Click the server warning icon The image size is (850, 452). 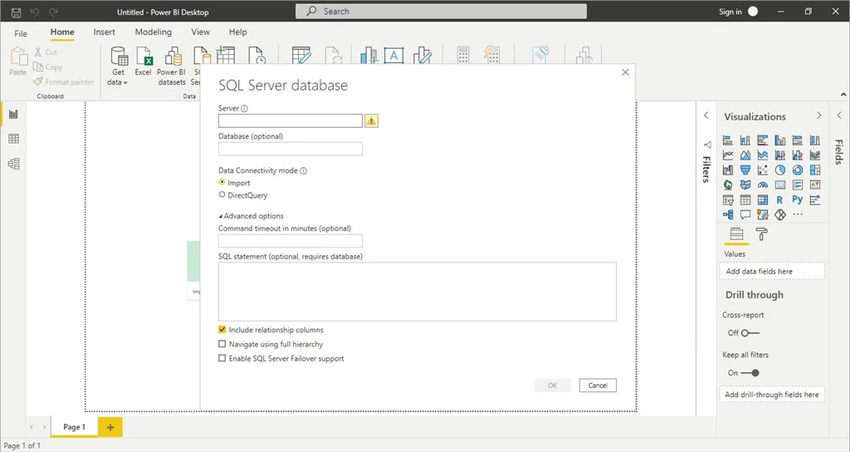[x=371, y=121]
